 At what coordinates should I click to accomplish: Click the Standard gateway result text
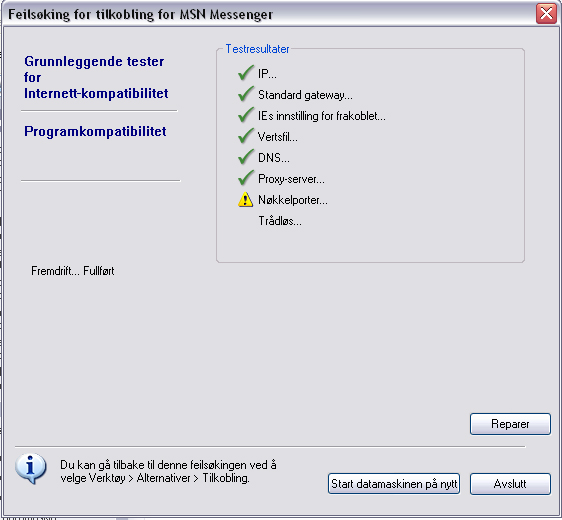pyautogui.click(x=305, y=95)
